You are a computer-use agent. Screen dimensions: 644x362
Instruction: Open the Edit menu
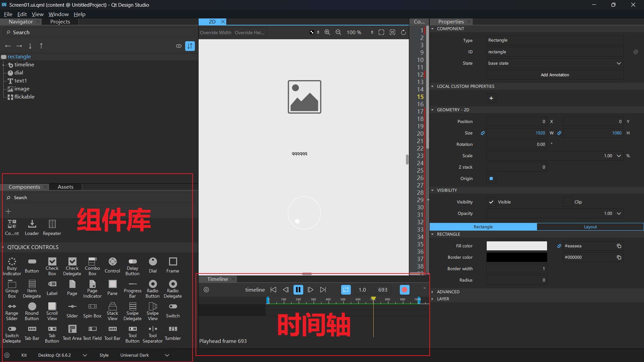pyautogui.click(x=21, y=14)
